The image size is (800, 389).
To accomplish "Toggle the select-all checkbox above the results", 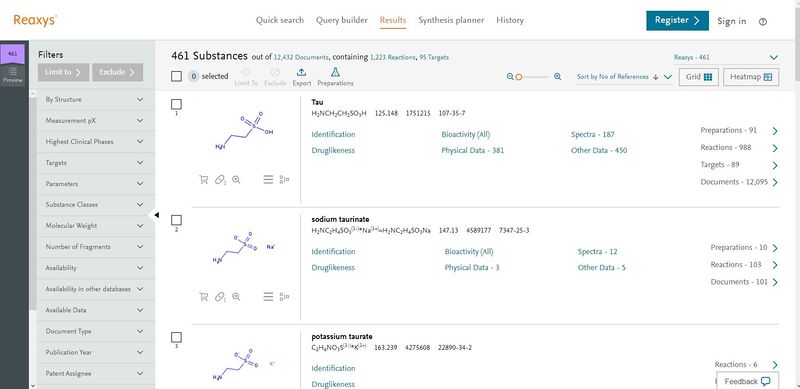I will [177, 77].
